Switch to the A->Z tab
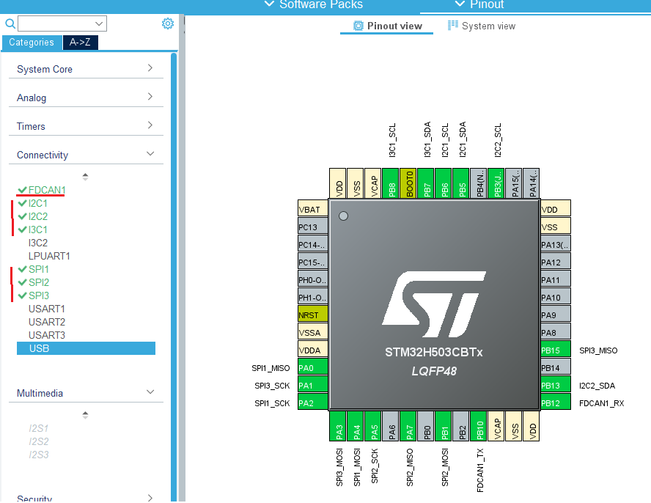 pos(80,42)
